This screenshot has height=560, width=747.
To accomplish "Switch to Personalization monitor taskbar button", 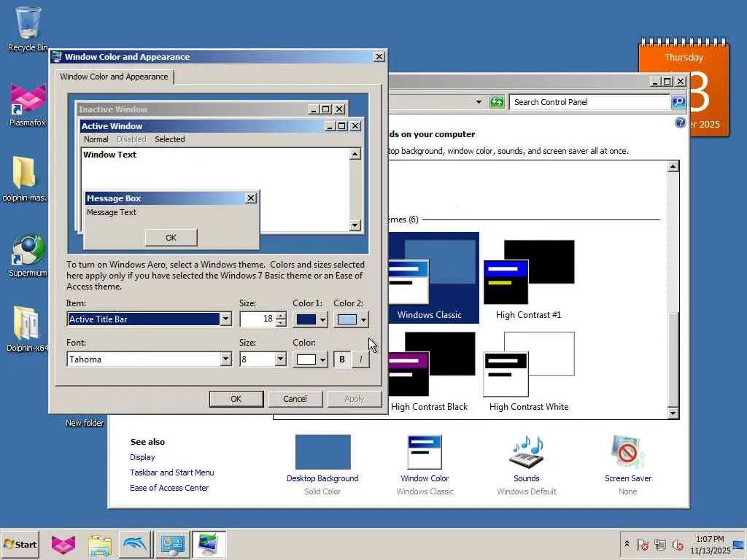I will point(209,544).
